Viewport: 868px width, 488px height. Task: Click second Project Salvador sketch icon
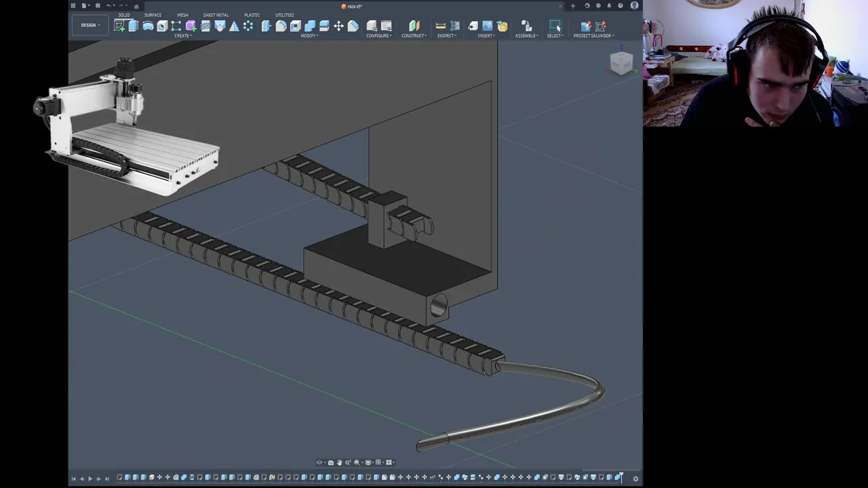coord(601,26)
